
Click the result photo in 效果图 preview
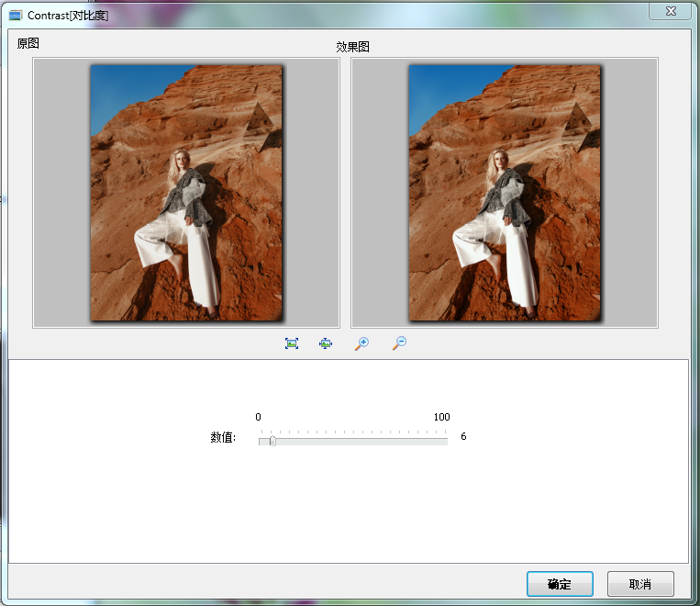pyautogui.click(x=505, y=193)
